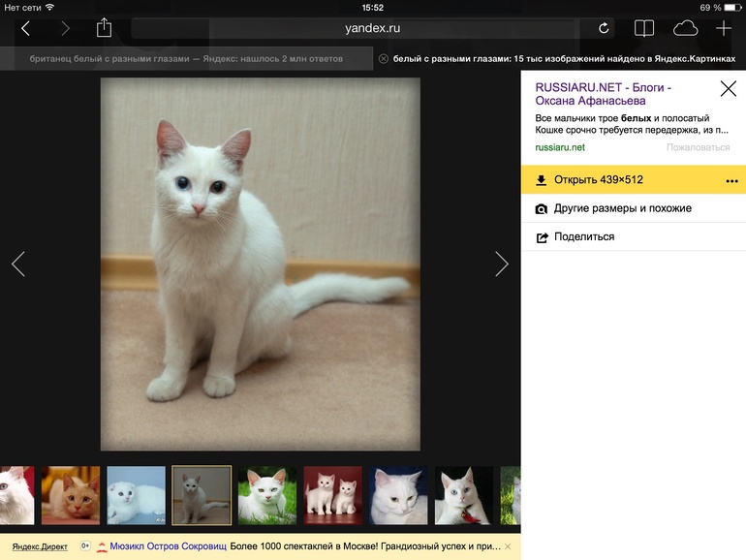Expand more options next to Открыть 439×512

click(x=731, y=181)
